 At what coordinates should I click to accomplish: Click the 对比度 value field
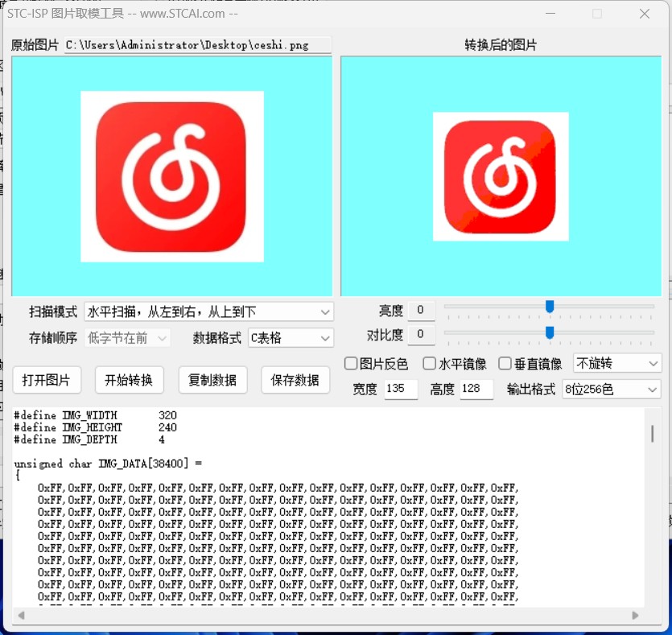click(x=421, y=334)
